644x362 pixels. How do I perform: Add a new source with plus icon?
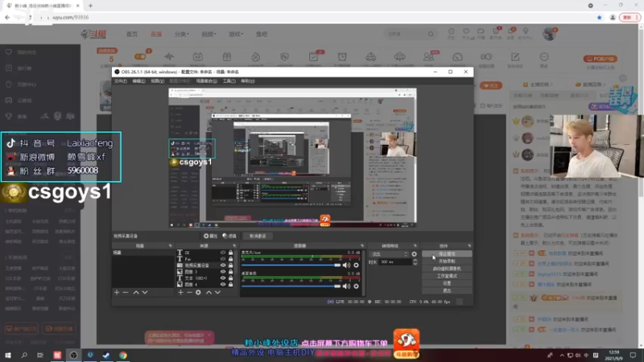pyautogui.click(x=180, y=292)
